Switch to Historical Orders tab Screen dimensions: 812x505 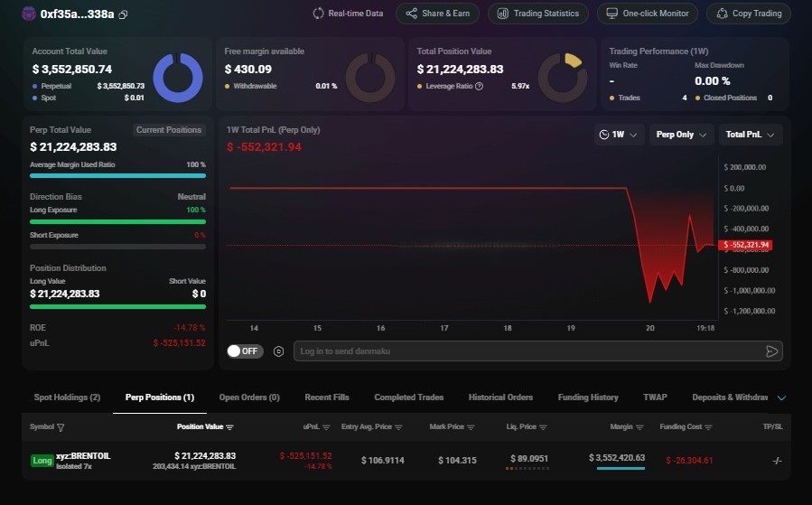point(500,397)
